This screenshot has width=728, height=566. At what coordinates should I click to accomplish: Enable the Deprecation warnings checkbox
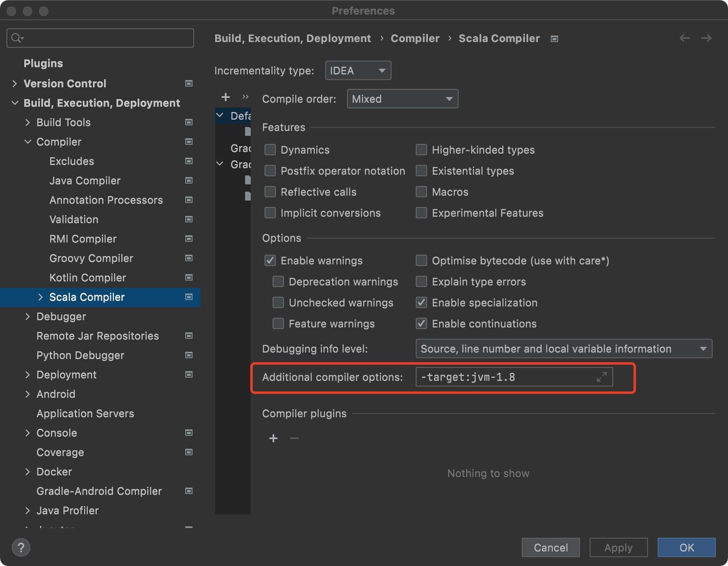pyautogui.click(x=278, y=281)
